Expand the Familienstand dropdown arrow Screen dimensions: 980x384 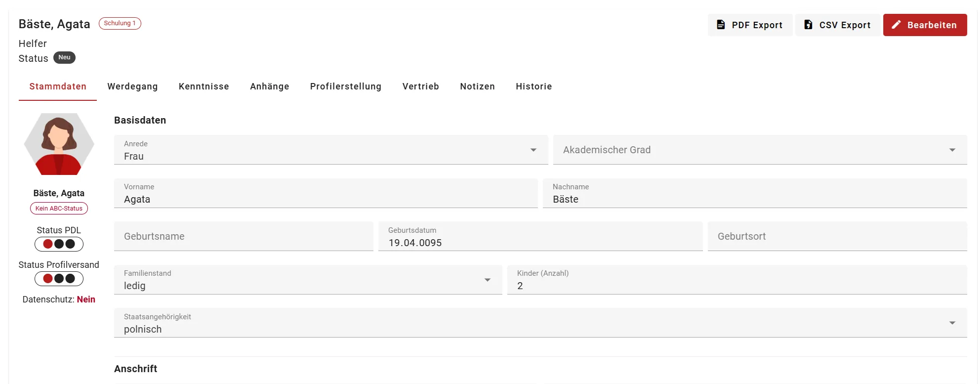click(x=488, y=280)
